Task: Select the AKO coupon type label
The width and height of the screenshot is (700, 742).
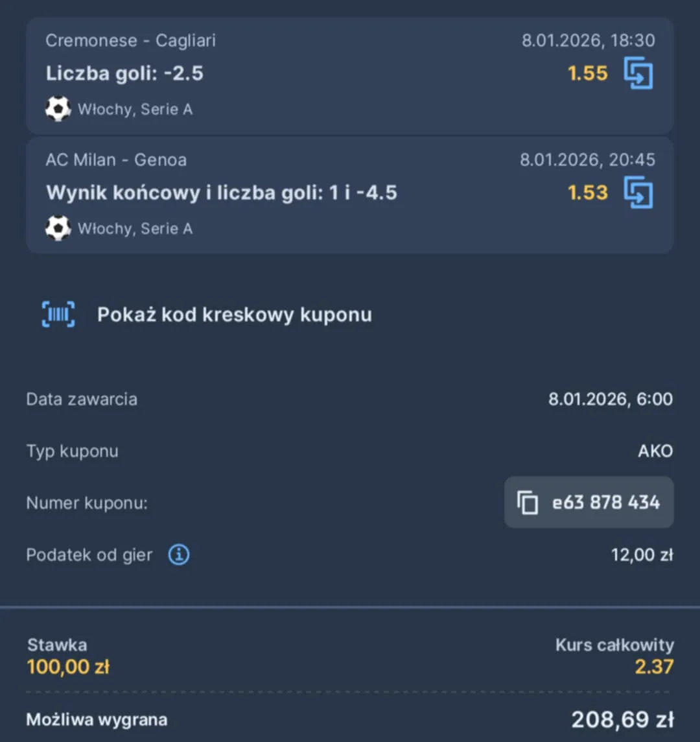Action: 655,451
